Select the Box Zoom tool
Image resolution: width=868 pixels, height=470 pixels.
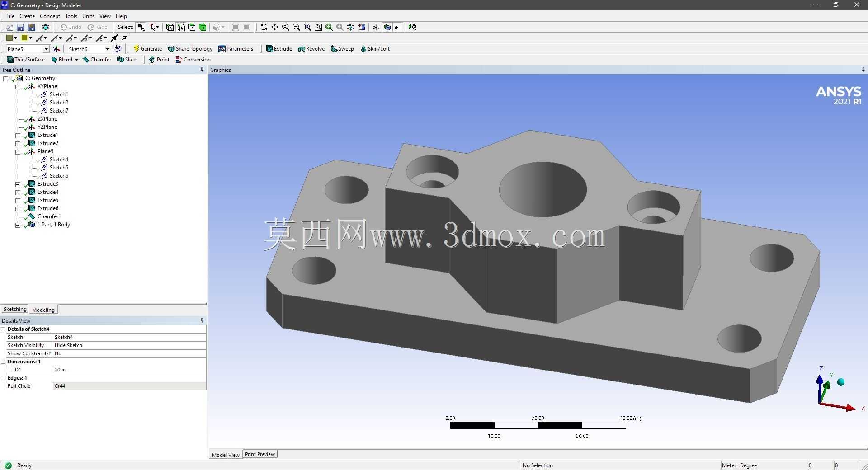297,27
